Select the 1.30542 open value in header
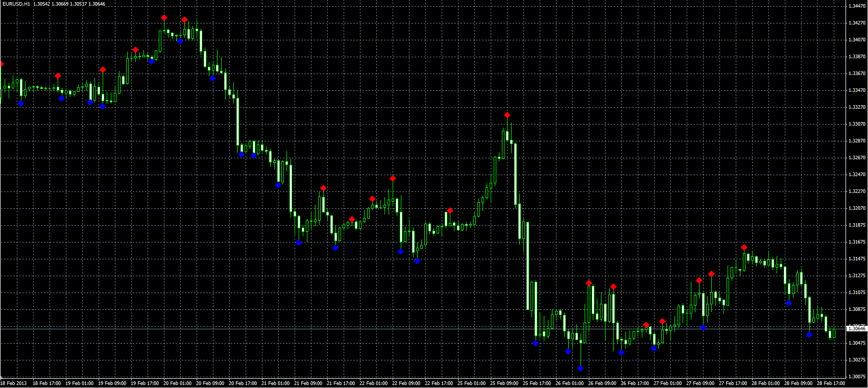Image resolution: width=868 pixels, height=388 pixels. click(x=41, y=4)
